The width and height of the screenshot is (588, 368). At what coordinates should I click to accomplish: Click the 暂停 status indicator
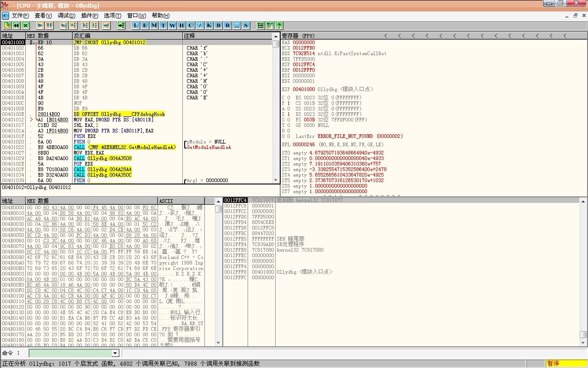coord(566,363)
